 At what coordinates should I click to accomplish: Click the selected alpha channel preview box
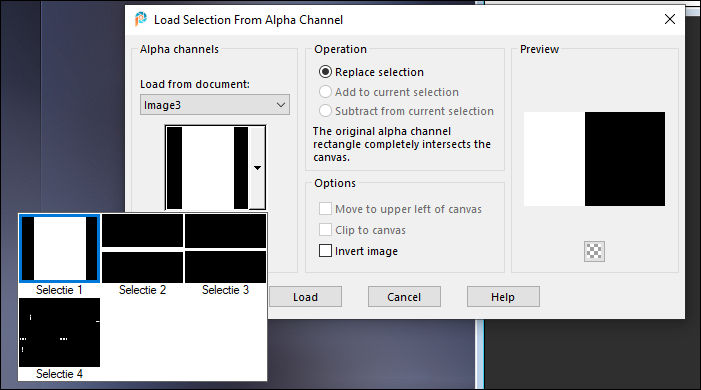pyautogui.click(x=207, y=168)
